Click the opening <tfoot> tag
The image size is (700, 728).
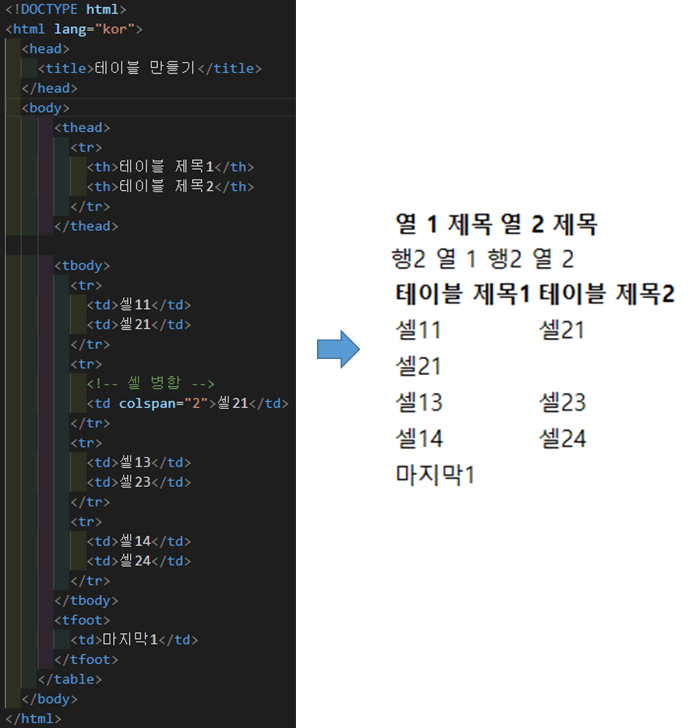pyautogui.click(x=82, y=620)
